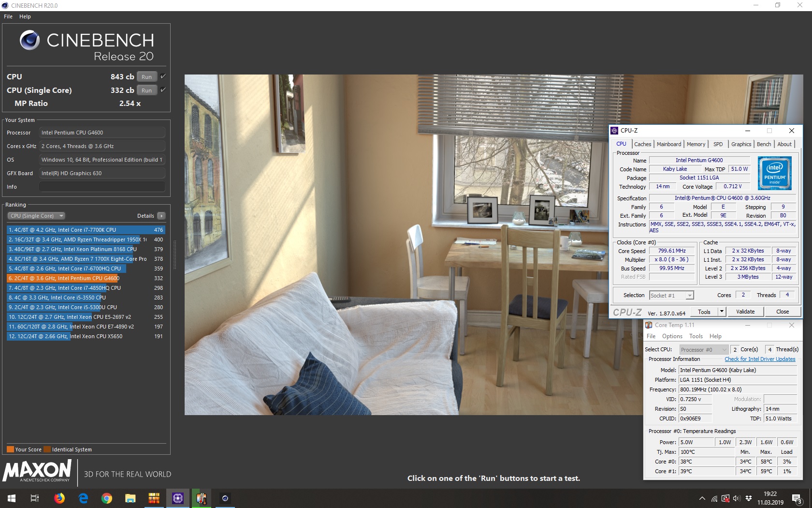Switch to the SPD tab in CPU-Z
The width and height of the screenshot is (812, 508).
[x=718, y=144]
